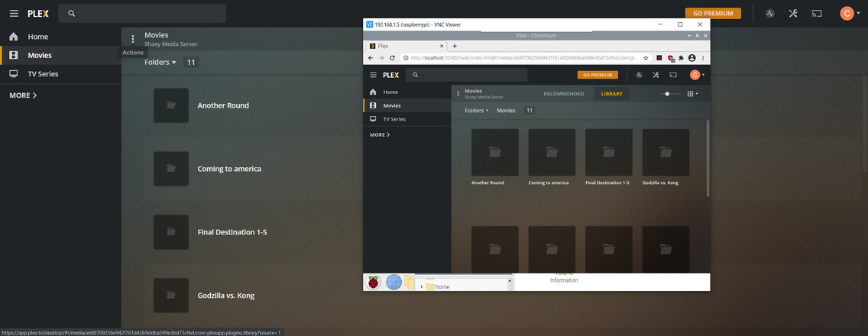This screenshot has height=336, width=868.
Task: Close the Plex tab in Chromium
Action: click(x=441, y=46)
